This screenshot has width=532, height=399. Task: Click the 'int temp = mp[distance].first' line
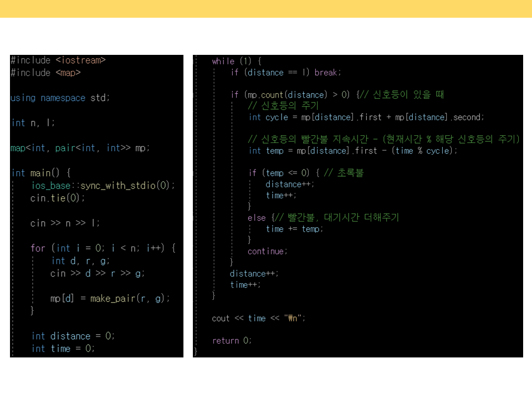pyautogui.click(x=353, y=151)
